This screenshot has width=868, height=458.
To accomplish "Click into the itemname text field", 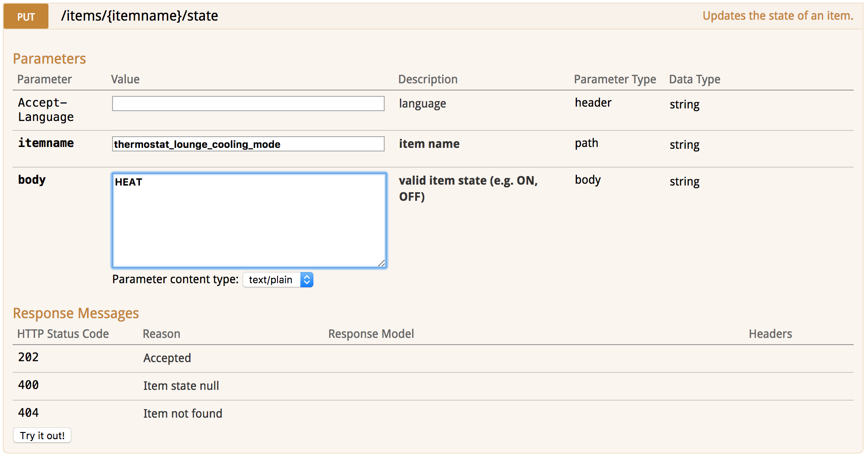I will click(248, 144).
